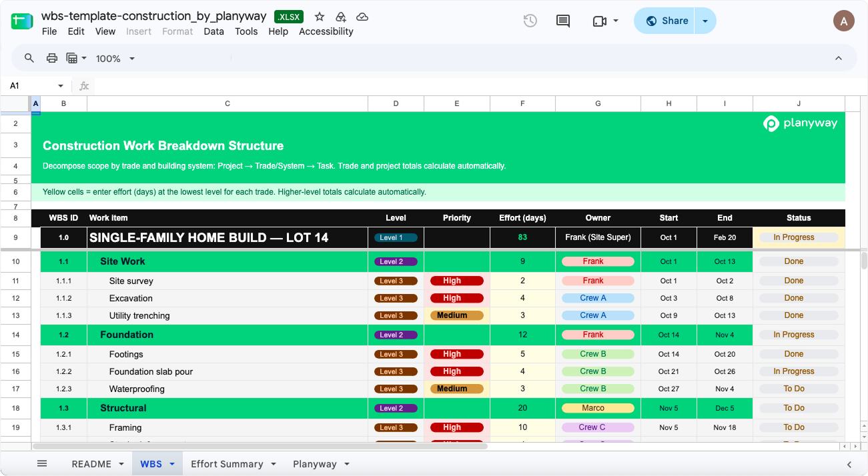The height and width of the screenshot is (476, 868).
Task: Select the 'Framing' work item cell
Action: point(228,427)
